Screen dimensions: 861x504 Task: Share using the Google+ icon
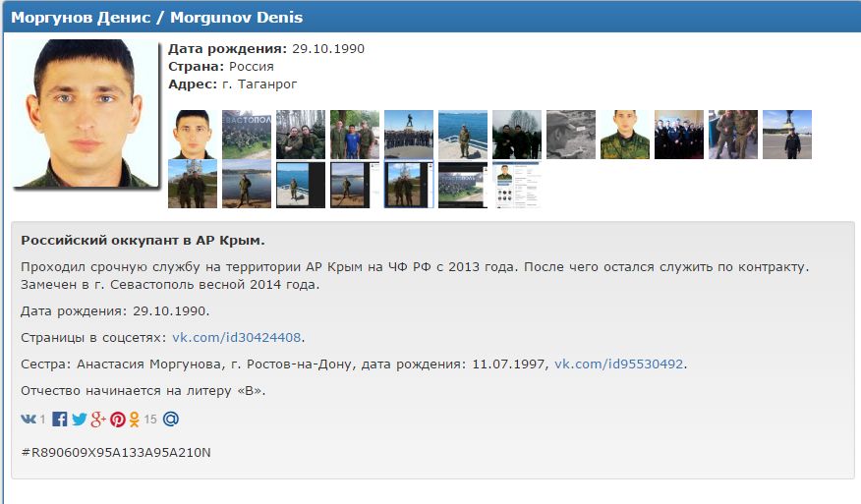[98, 420]
